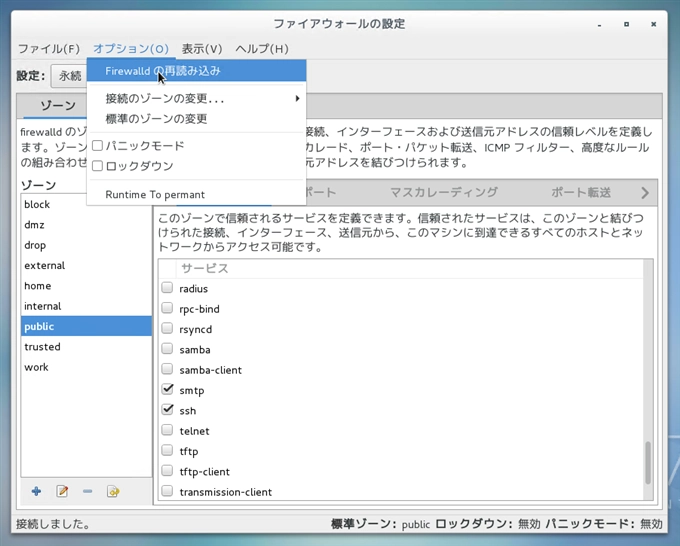Image resolution: width=680 pixels, height=546 pixels.
Task: Enable the rpc-bind service checkbox
Action: click(x=167, y=308)
